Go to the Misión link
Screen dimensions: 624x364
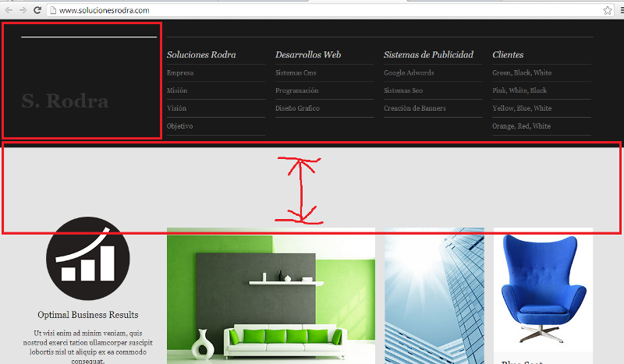click(x=177, y=90)
